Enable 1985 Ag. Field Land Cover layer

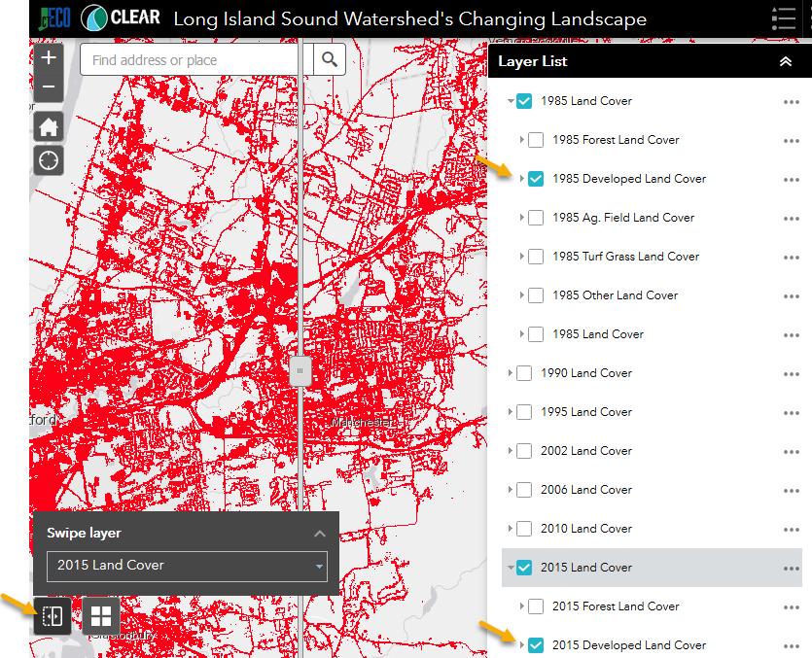click(x=536, y=218)
